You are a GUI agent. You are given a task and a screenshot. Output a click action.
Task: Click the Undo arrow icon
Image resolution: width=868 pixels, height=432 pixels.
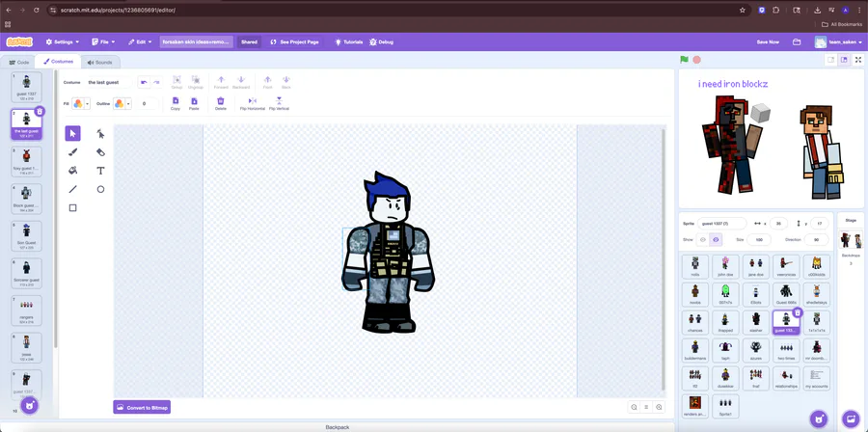click(x=144, y=82)
